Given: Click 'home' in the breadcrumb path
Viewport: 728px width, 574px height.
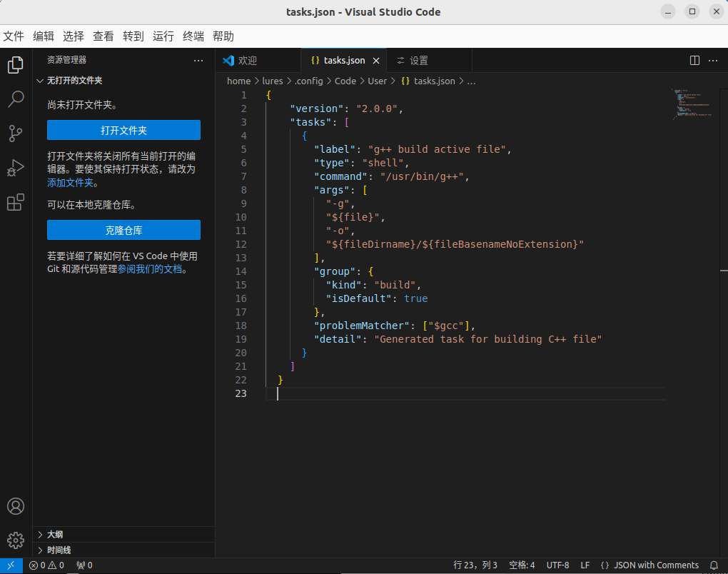Looking at the screenshot, I should (x=238, y=81).
